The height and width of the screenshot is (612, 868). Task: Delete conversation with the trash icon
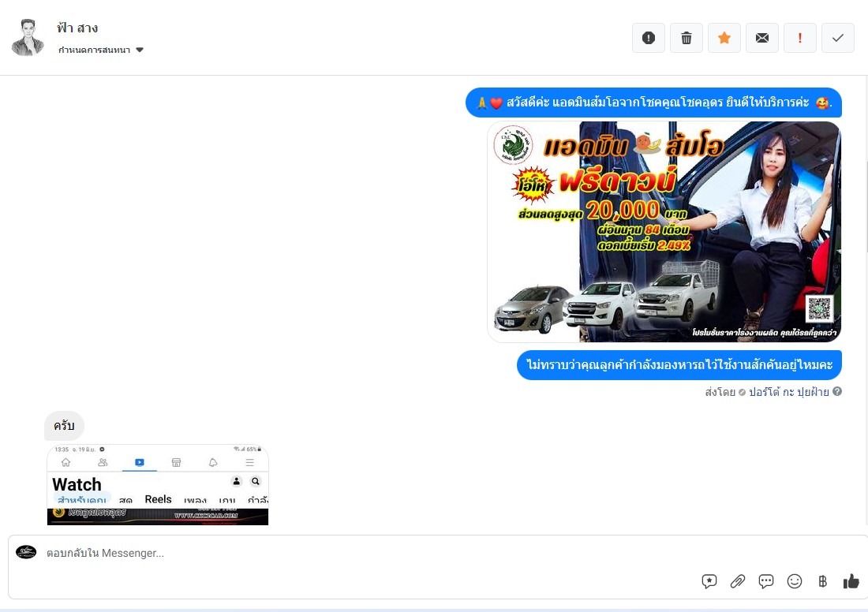pos(687,38)
